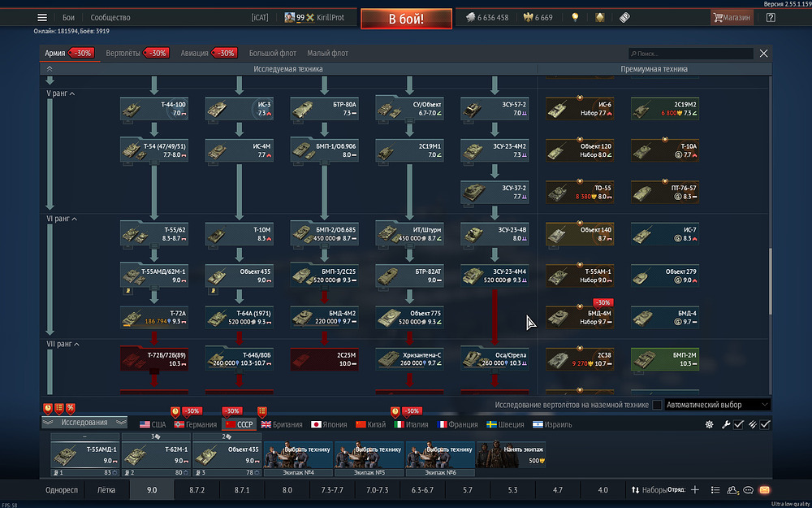Switch to the Малый флот tab
The width and height of the screenshot is (812, 508).
[x=328, y=54]
